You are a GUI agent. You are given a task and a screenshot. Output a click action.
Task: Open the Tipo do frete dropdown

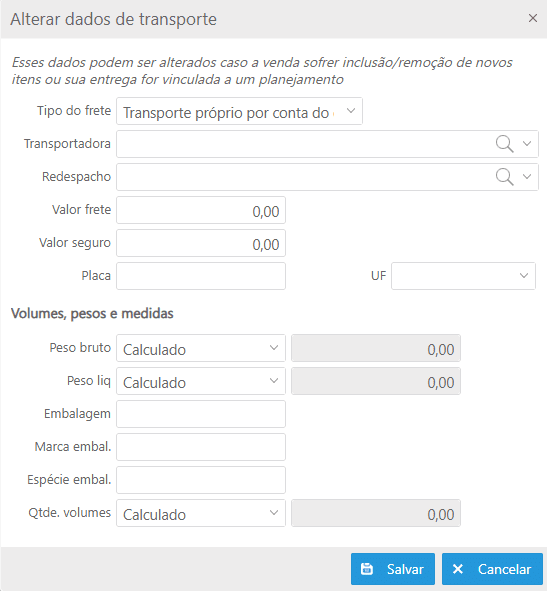(x=239, y=111)
